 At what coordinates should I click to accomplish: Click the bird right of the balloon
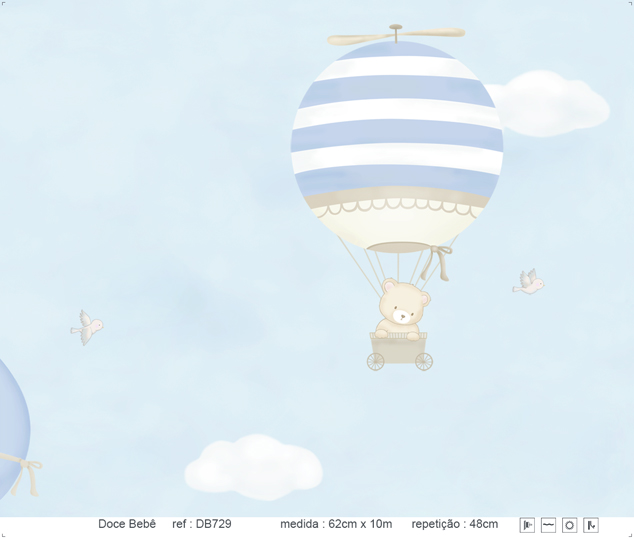pos(528,283)
